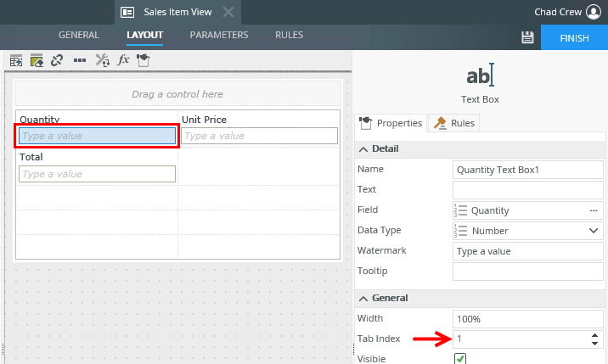Click the three-dots toolbar icon
608x364 pixels.
tap(80, 60)
